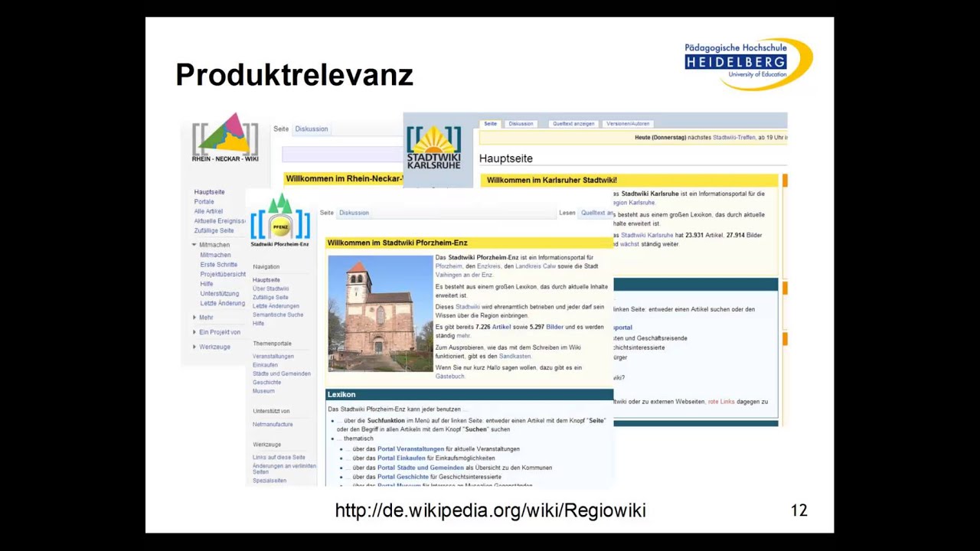
Task: Open 'Erste Schritte' under Mitmachen
Action: click(x=218, y=265)
